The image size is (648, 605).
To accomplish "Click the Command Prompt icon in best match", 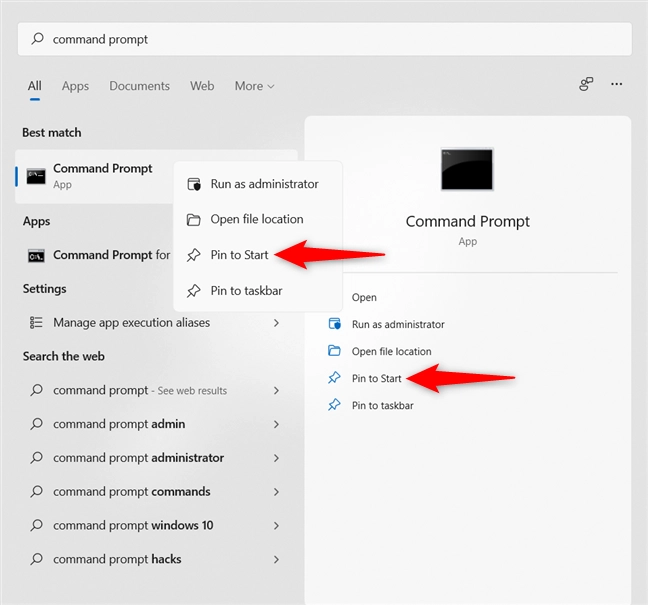I will [x=36, y=176].
